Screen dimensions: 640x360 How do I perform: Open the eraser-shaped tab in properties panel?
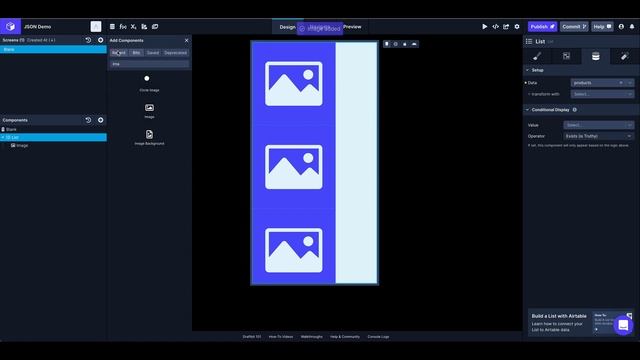click(x=624, y=57)
